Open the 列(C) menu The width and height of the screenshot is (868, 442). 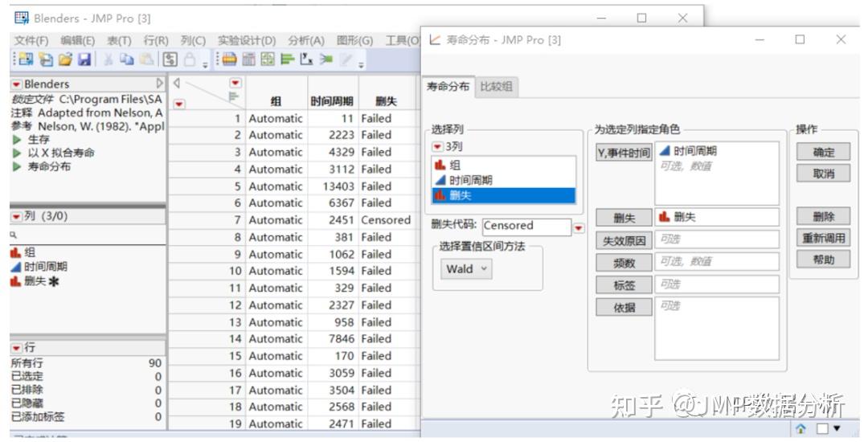(x=193, y=41)
